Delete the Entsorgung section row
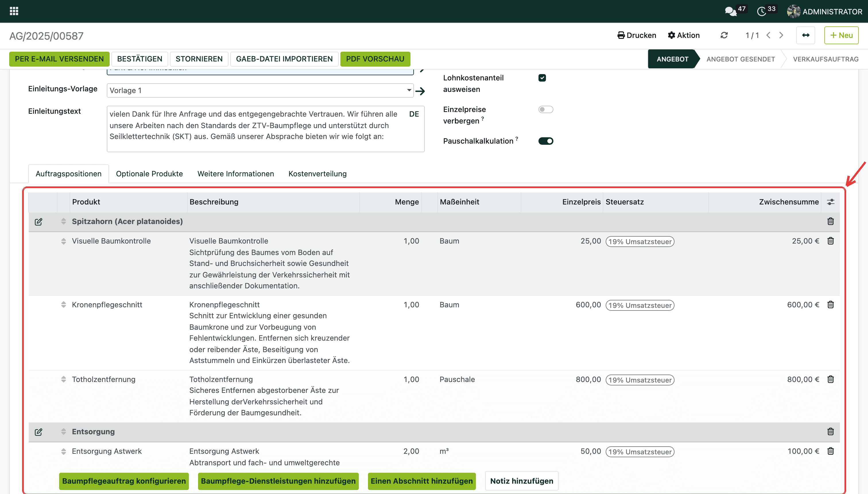The width and height of the screenshot is (868, 494). point(831,432)
